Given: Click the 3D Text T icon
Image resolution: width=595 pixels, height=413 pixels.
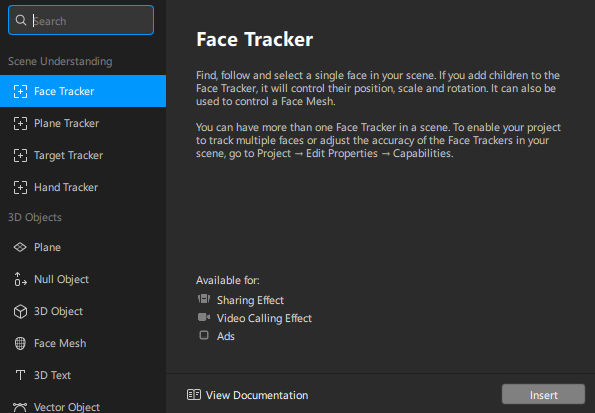Looking at the screenshot, I should tap(20, 375).
